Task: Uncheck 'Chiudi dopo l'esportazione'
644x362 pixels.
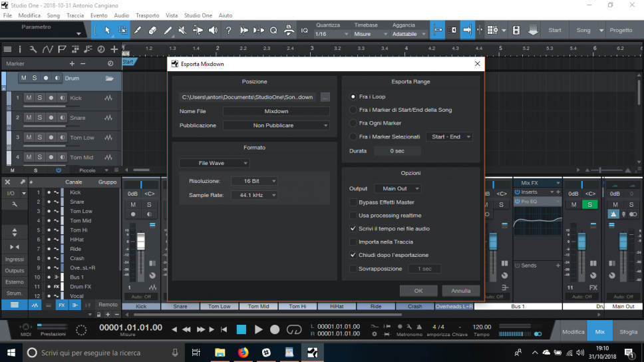Action: point(353,255)
